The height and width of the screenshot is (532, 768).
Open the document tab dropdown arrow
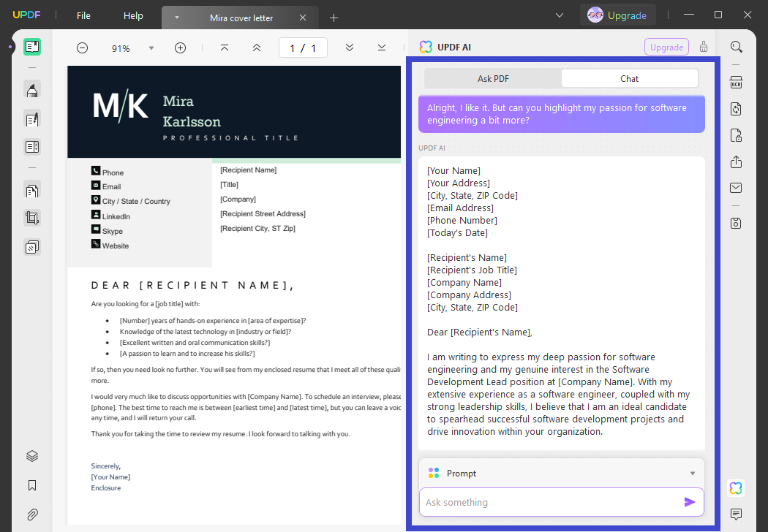[x=176, y=17]
